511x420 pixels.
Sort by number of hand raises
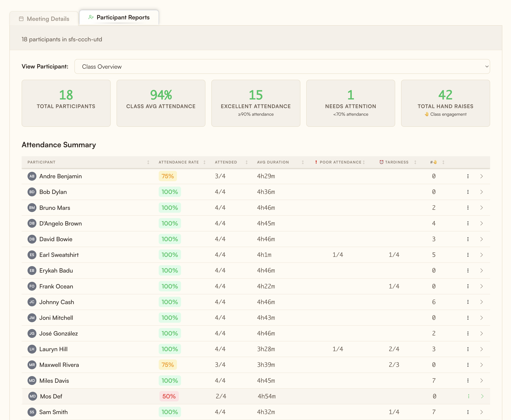pyautogui.click(x=443, y=162)
